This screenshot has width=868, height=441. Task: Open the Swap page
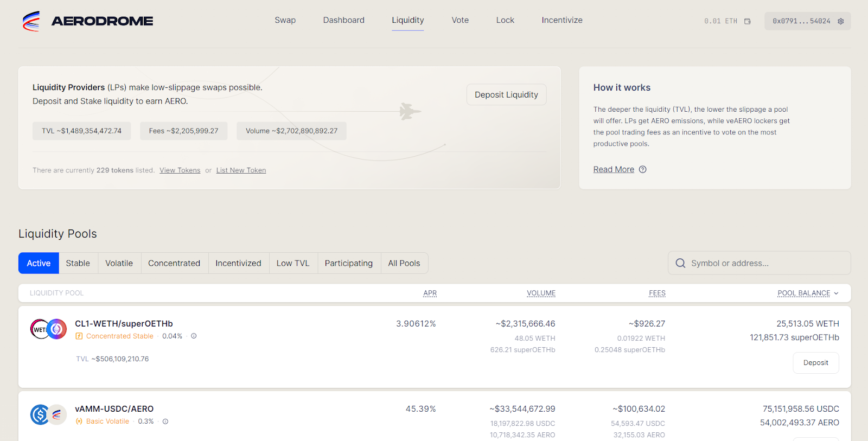tap(285, 20)
